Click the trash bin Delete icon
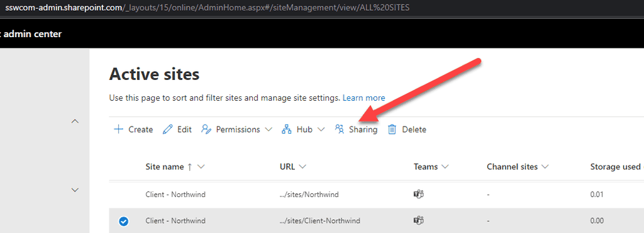This screenshot has height=233, width=644. 392,130
